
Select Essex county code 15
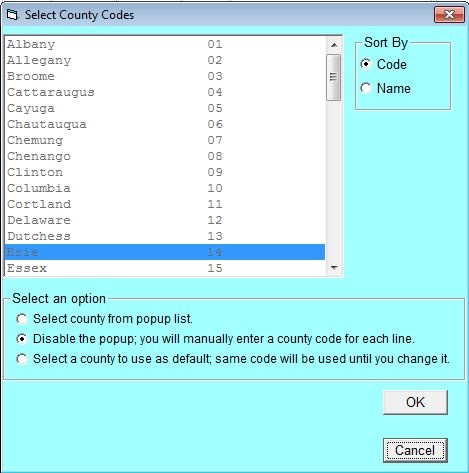pyautogui.click(x=165, y=268)
